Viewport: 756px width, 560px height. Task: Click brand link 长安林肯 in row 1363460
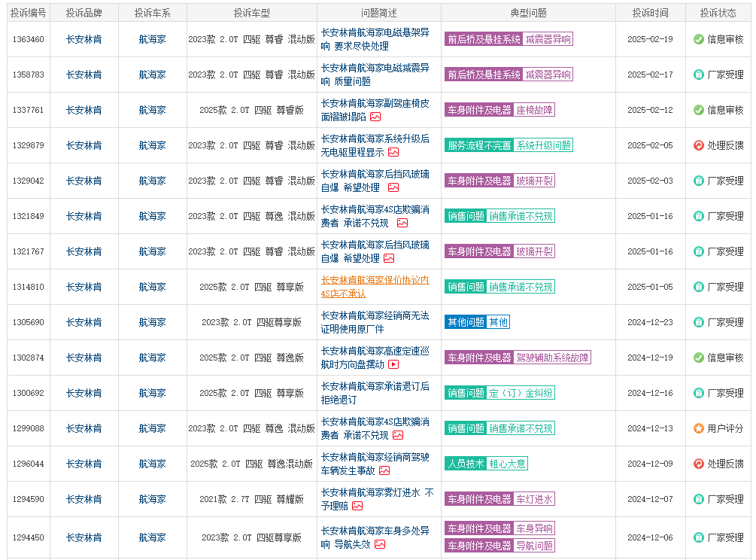pos(84,39)
